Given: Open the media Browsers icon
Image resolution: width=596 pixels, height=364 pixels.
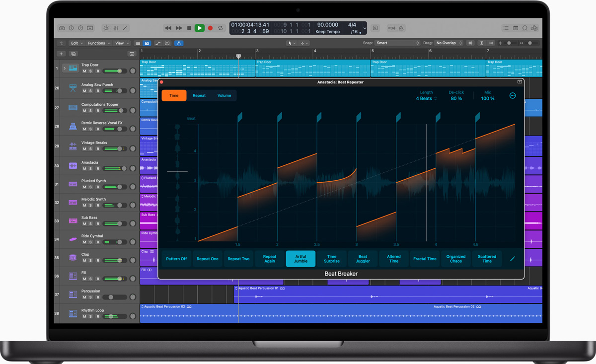Looking at the screenshot, I should point(534,28).
